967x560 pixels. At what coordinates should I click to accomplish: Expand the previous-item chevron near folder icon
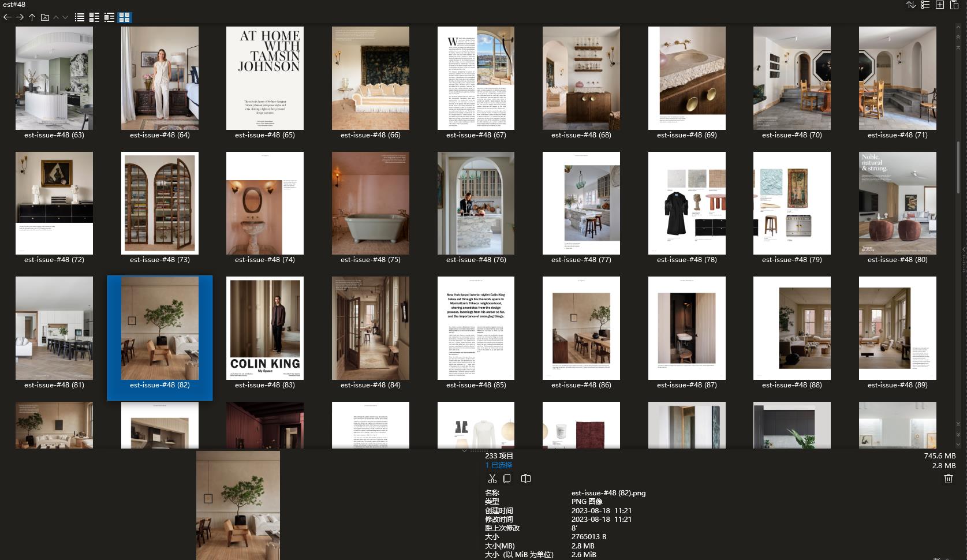[x=55, y=17]
